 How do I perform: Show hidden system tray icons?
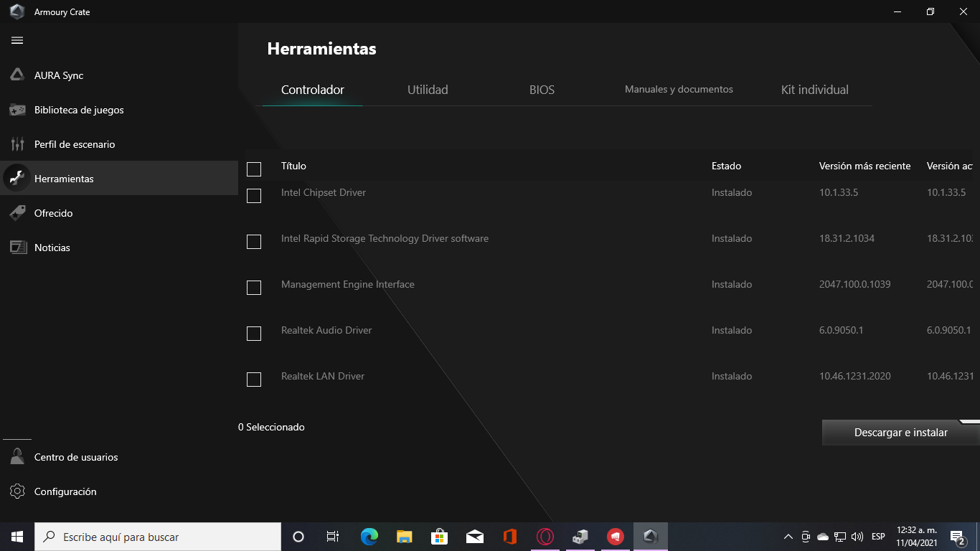pyautogui.click(x=788, y=537)
